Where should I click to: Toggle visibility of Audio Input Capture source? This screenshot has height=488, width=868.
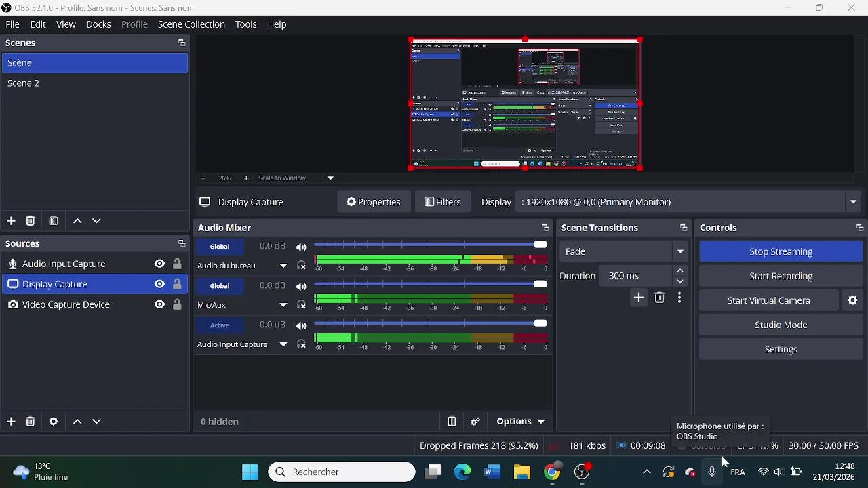[159, 264]
